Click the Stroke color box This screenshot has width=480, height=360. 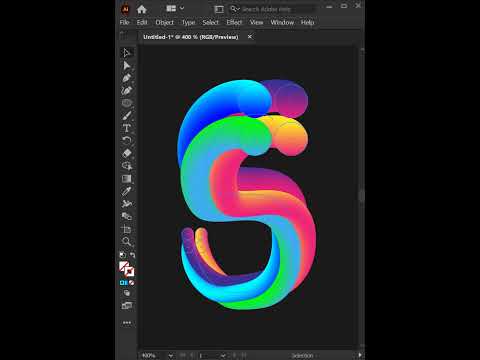[130, 272]
